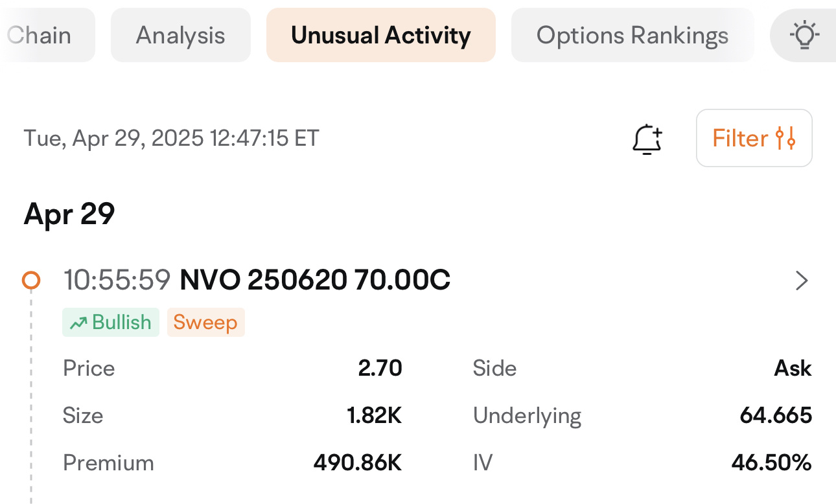Click the IV value 46.50%
The width and height of the screenshot is (836, 504).
tap(772, 463)
